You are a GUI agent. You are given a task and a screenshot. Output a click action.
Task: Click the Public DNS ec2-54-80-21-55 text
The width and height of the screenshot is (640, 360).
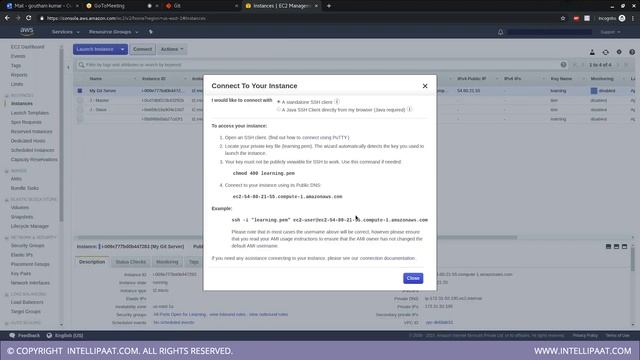pos(287,197)
